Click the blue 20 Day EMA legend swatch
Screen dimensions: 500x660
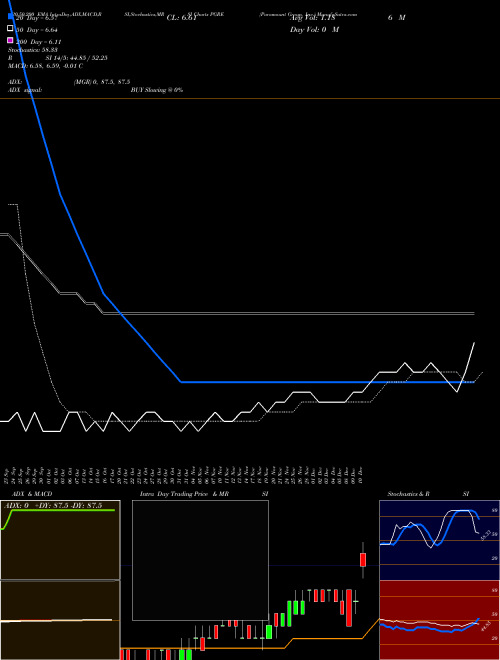(11, 17)
